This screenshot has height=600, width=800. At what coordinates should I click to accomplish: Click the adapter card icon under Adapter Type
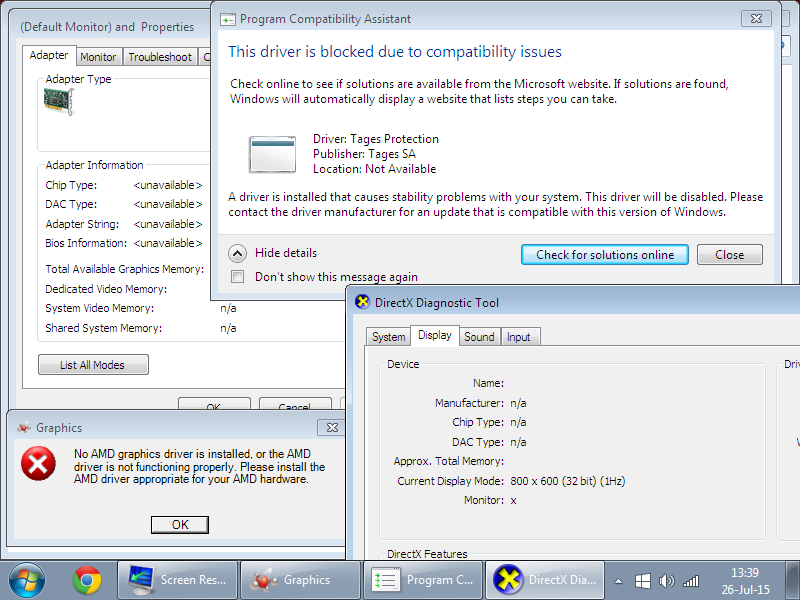coord(59,101)
